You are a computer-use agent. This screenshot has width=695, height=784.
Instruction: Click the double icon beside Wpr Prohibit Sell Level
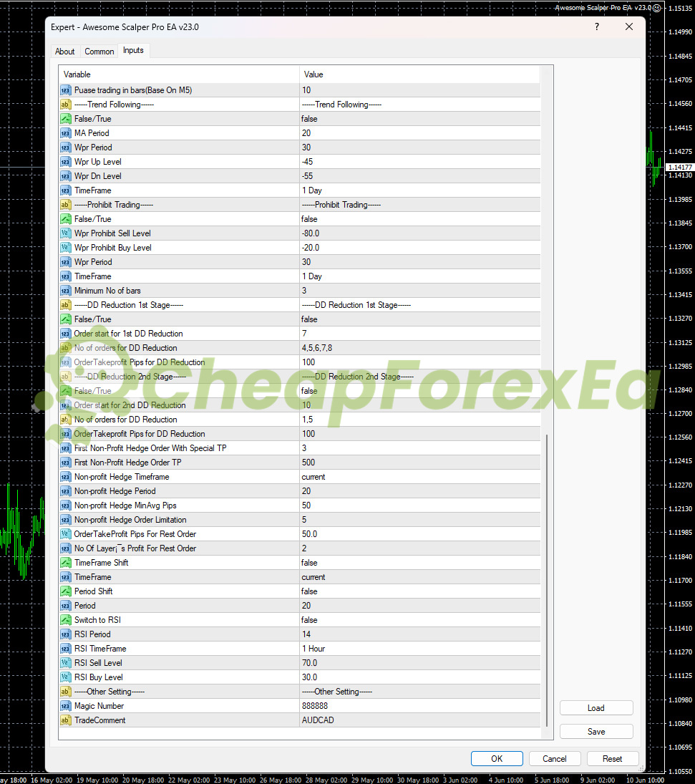tap(66, 233)
